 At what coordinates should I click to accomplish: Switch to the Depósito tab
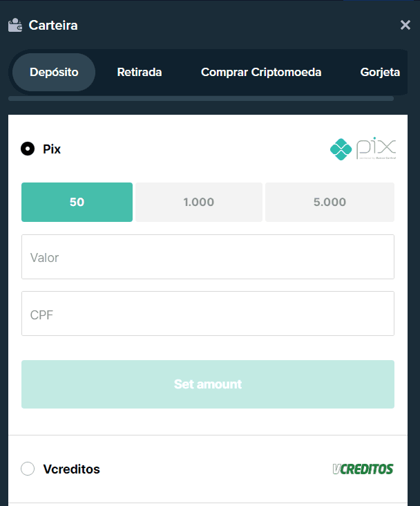(54, 73)
